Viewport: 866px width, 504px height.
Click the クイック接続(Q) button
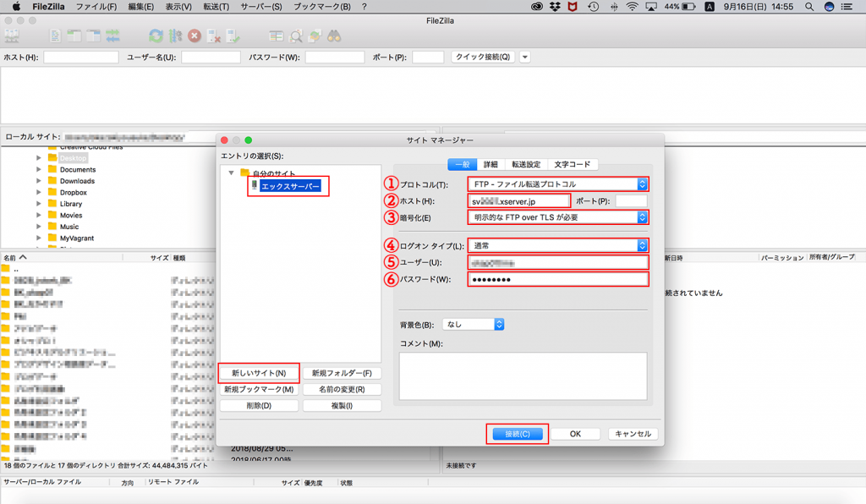pos(483,57)
